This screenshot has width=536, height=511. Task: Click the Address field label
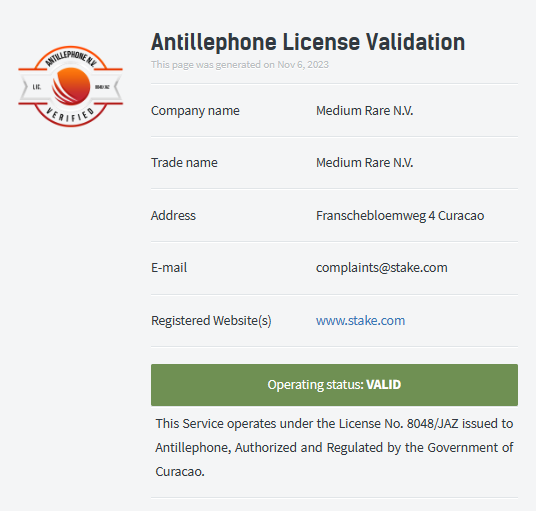173,216
